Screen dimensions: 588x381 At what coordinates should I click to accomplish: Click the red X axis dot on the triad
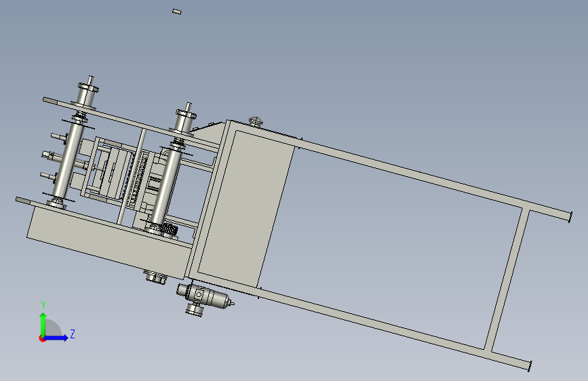pos(42,338)
